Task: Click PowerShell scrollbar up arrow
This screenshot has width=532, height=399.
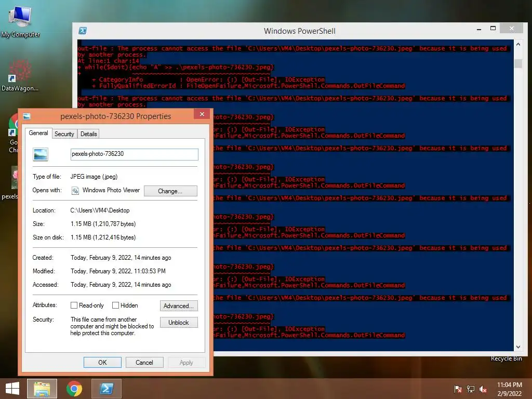Action: [518, 45]
